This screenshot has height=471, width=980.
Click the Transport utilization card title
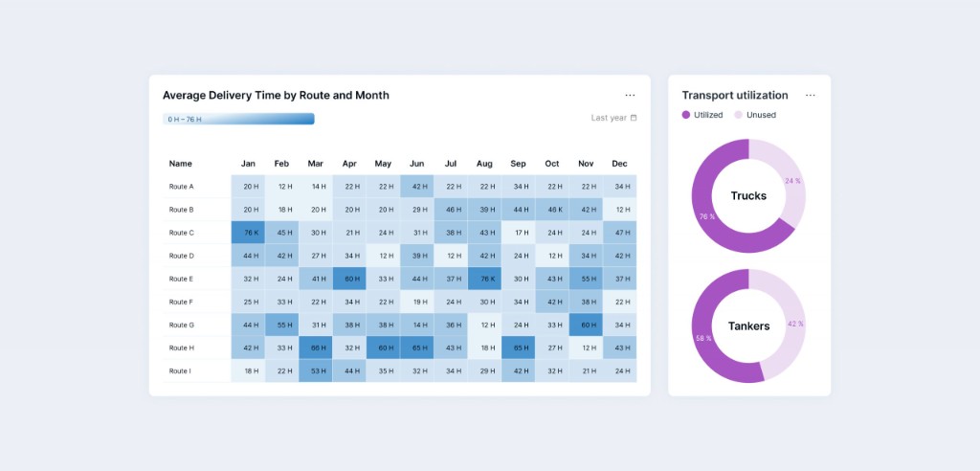[x=735, y=96]
